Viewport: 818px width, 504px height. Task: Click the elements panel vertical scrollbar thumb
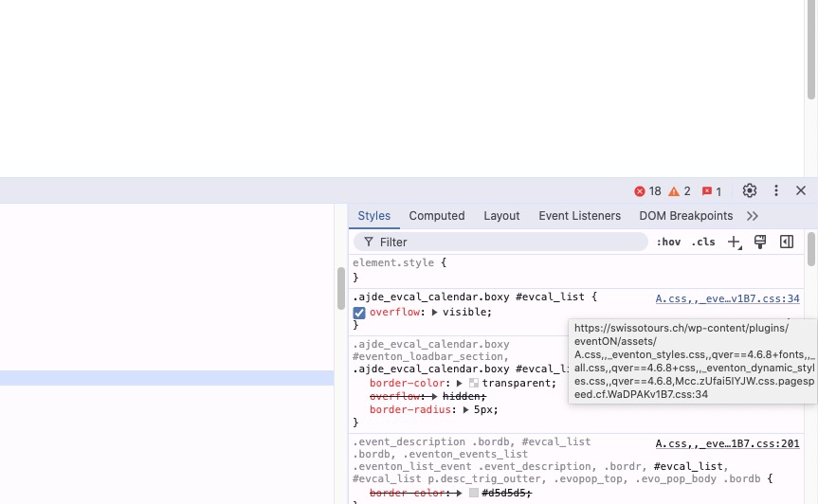click(x=340, y=288)
